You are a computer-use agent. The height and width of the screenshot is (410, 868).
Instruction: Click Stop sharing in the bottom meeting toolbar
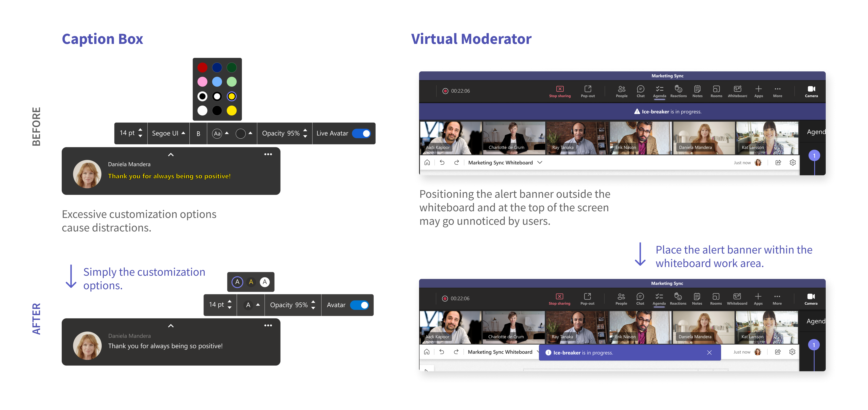pos(559,299)
